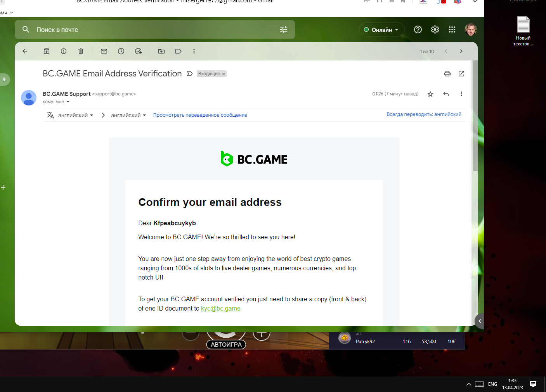Mark email as unread

(104, 51)
